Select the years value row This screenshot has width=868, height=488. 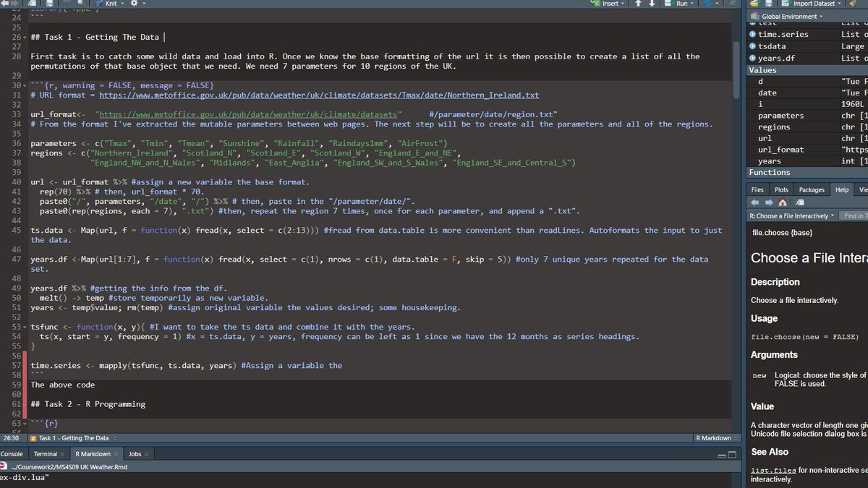[807, 161]
